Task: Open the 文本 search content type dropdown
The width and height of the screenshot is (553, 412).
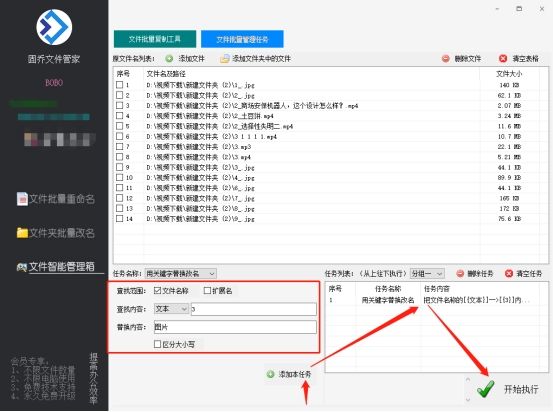Action: coord(171,309)
